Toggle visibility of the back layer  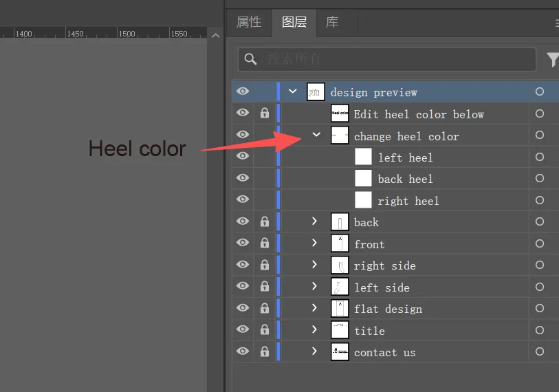pos(243,221)
